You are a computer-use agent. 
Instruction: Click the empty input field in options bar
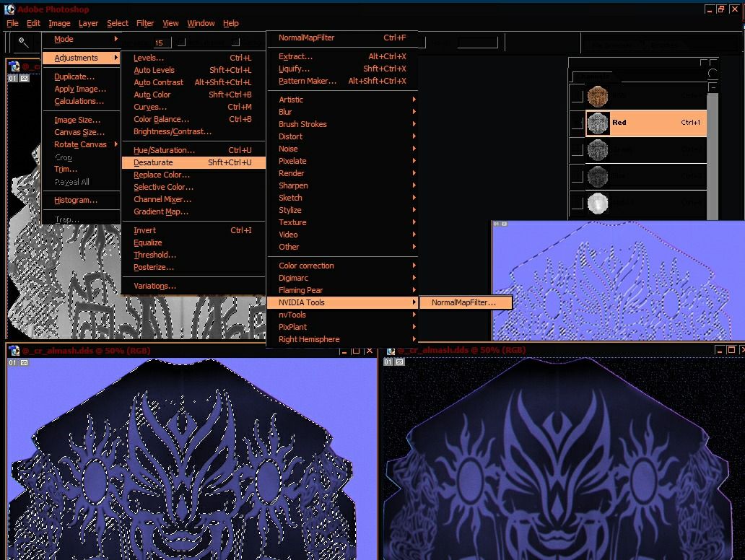pyautogui.click(x=477, y=43)
